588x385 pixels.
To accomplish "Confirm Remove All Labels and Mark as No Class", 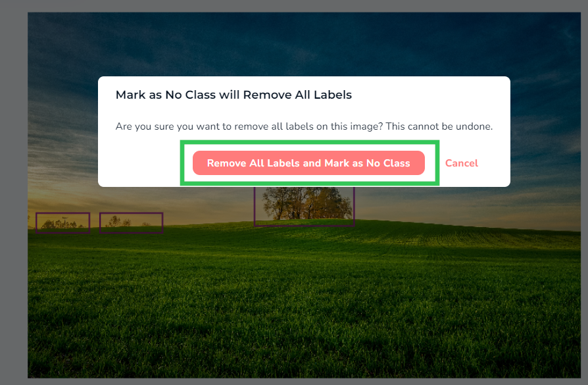I will tap(308, 163).
